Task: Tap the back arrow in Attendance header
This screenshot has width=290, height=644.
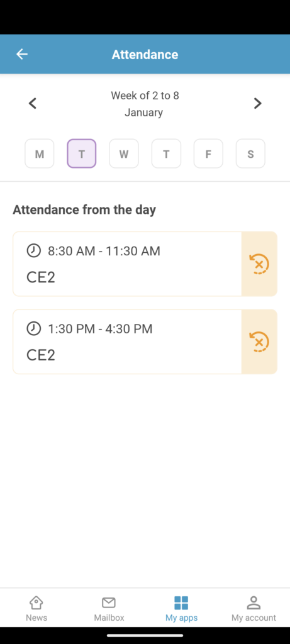Action: tap(22, 54)
